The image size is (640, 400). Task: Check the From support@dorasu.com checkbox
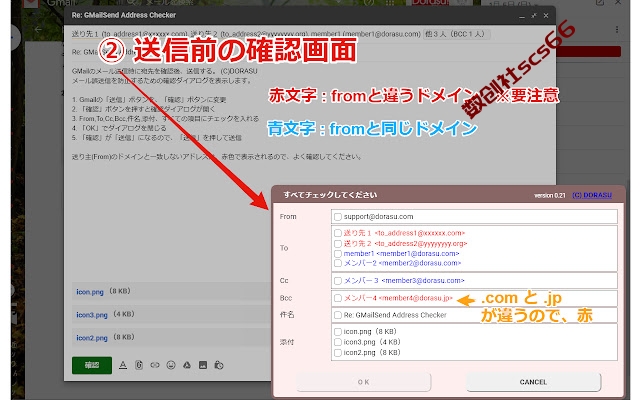coord(338,217)
